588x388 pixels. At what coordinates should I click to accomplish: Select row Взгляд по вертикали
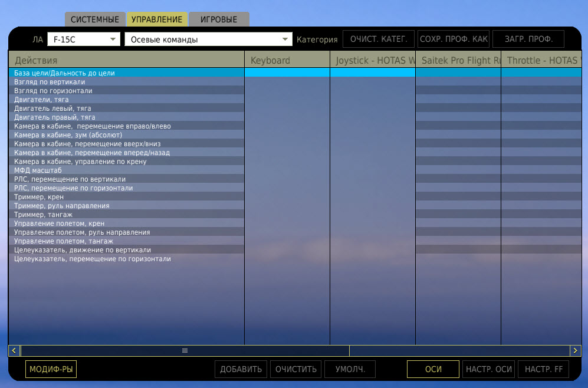tap(126, 82)
